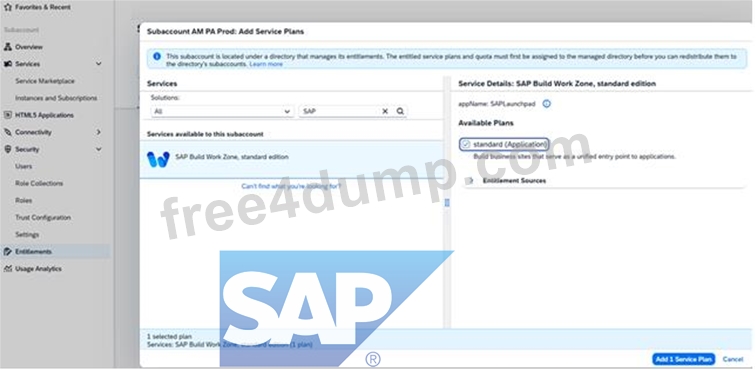Click the Service Details heading text
Viewport: 756px width, 370px height.
pos(557,83)
